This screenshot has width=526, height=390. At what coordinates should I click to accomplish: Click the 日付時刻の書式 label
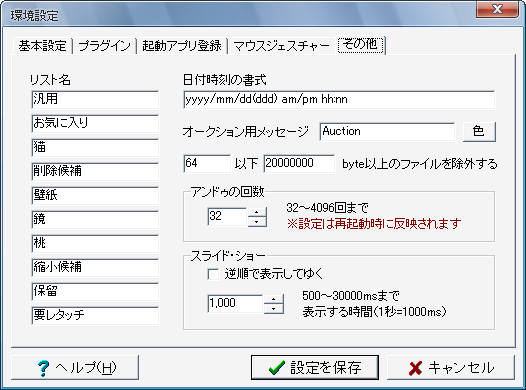[224, 80]
